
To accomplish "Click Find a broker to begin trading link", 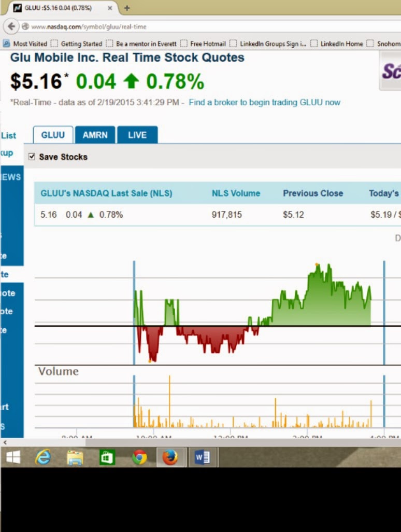I will point(264,103).
